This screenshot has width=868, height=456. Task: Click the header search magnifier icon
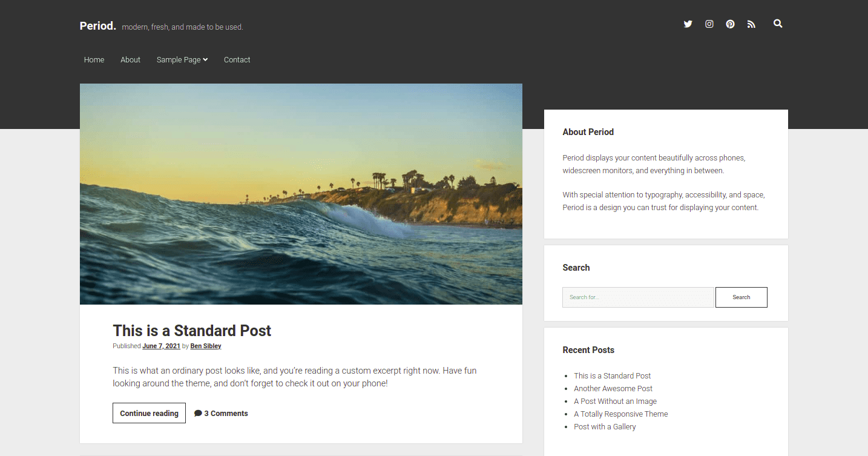point(778,24)
